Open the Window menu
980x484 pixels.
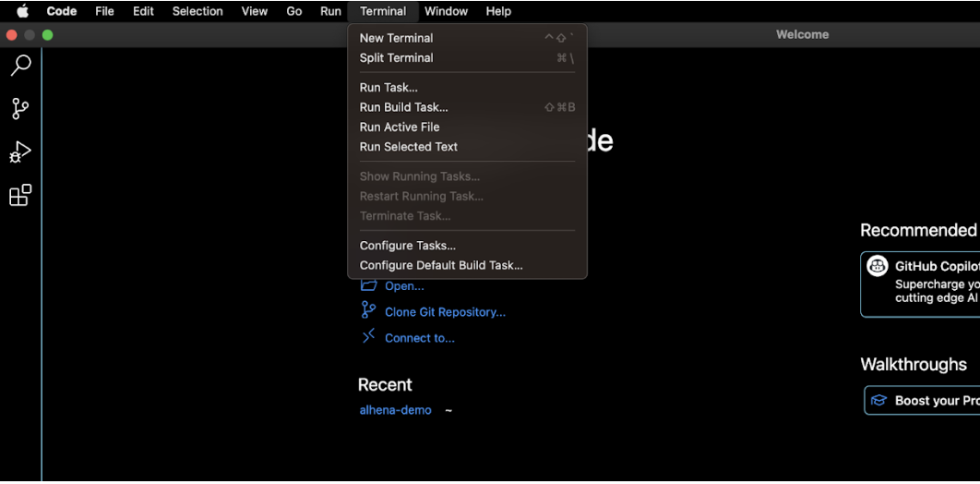(x=446, y=11)
